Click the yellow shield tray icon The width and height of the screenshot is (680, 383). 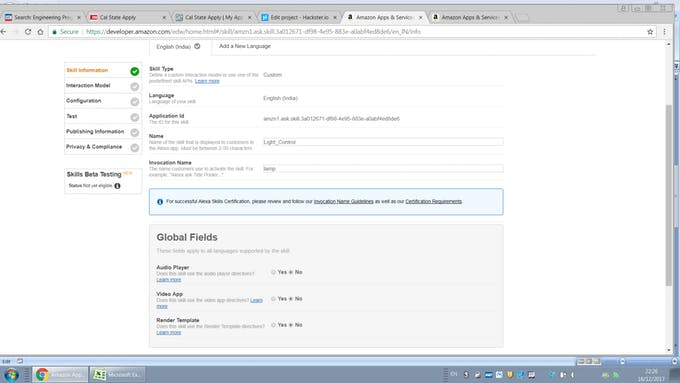510,374
